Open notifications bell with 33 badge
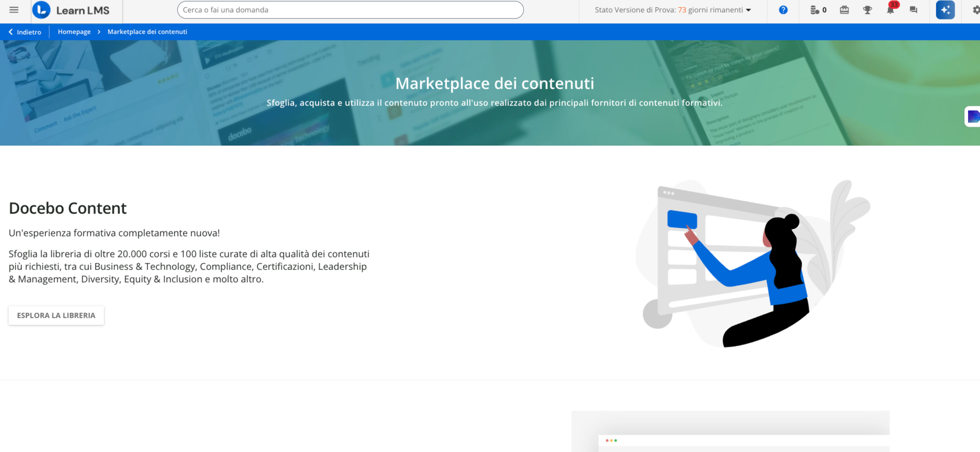 [x=890, y=9]
